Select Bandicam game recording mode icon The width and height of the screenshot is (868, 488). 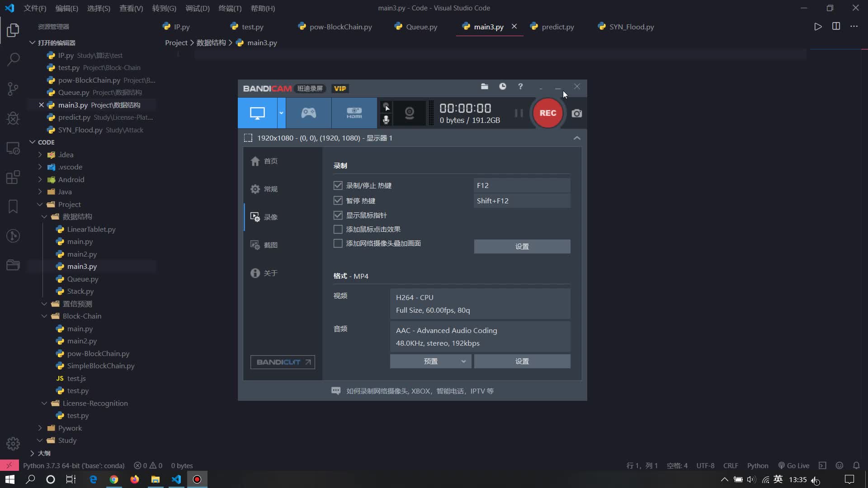tap(309, 113)
